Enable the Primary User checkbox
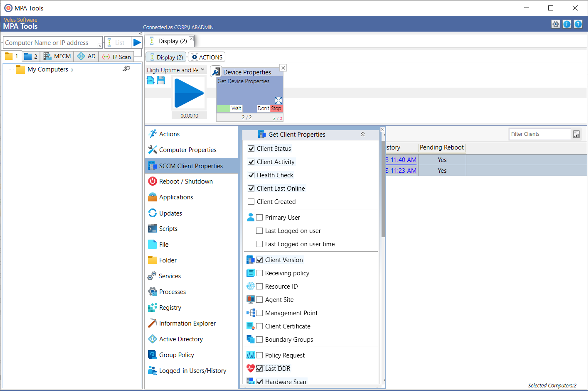The height and width of the screenshot is (391, 588). point(259,217)
